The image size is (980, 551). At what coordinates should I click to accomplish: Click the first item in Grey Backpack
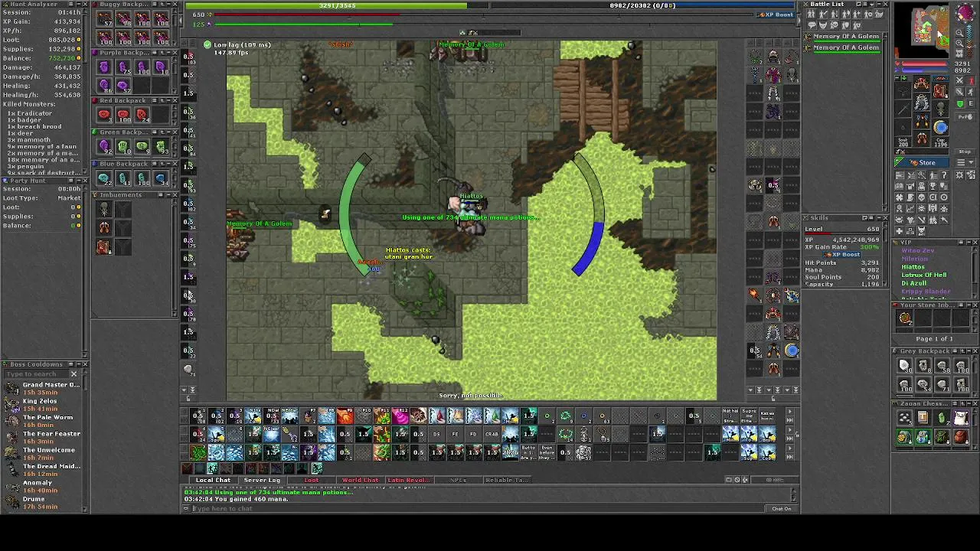(904, 365)
